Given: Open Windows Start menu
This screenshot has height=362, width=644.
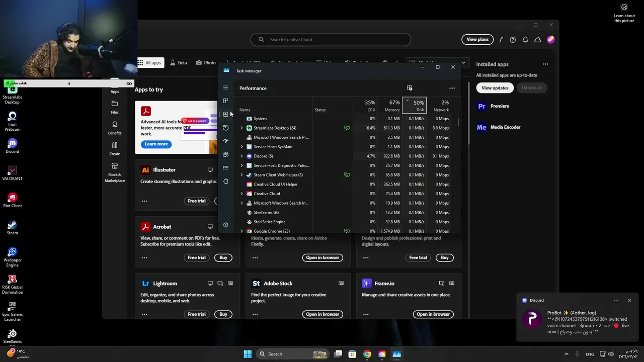Looking at the screenshot, I should tap(248, 354).
